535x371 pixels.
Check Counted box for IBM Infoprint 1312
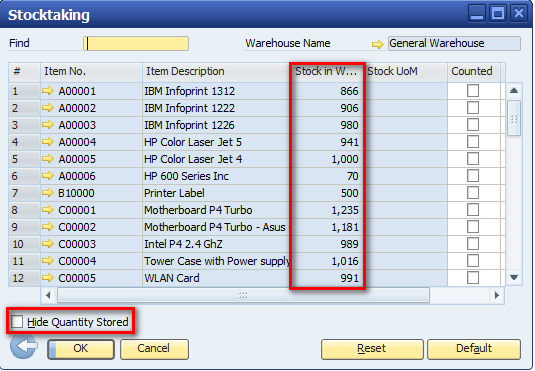point(473,91)
